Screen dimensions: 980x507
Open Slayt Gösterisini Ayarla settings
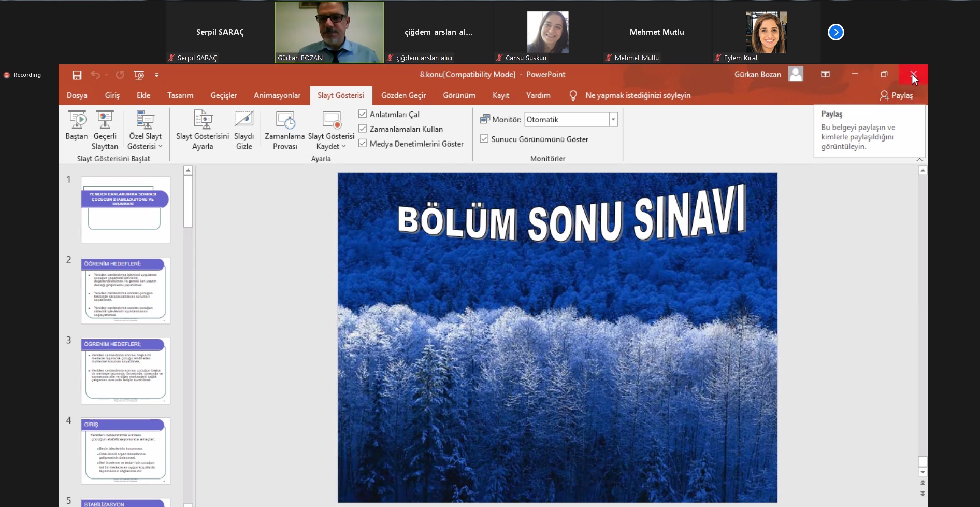pyautogui.click(x=203, y=130)
